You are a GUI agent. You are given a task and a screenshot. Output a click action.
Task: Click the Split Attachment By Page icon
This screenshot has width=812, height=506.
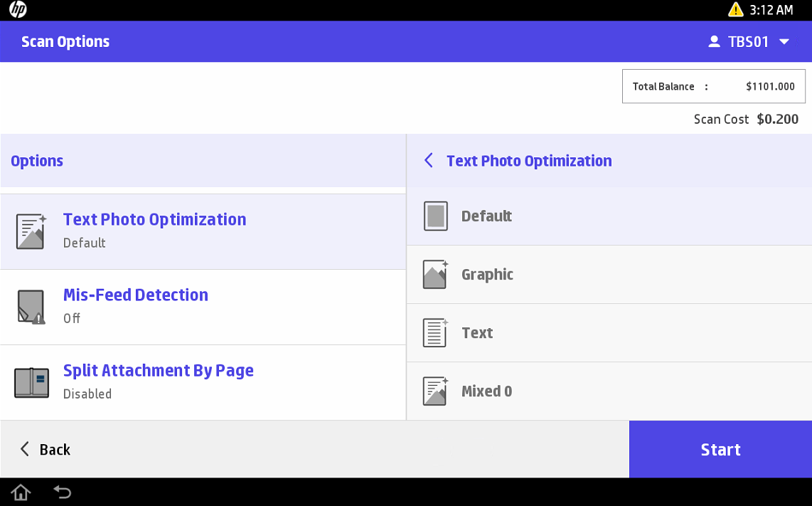[31, 382]
